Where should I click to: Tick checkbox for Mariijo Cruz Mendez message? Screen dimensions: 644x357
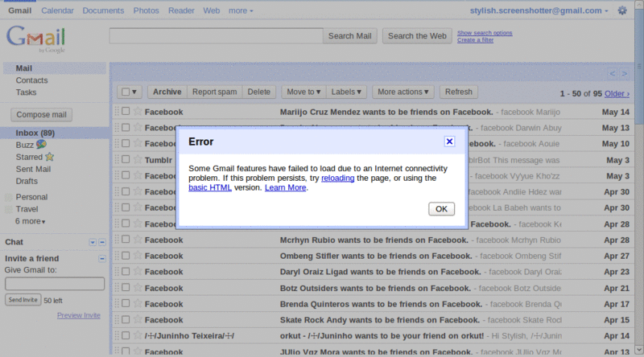(x=126, y=111)
